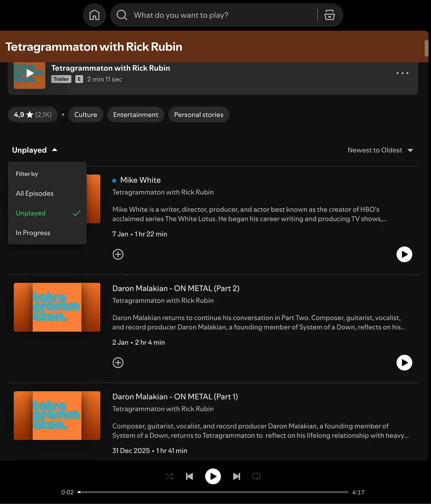
Task: Click the page header show title
Action: pos(94,47)
